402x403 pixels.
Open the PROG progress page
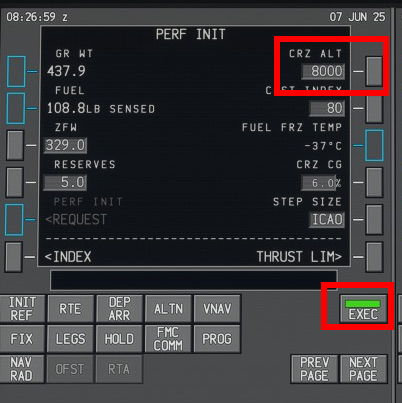(x=217, y=339)
